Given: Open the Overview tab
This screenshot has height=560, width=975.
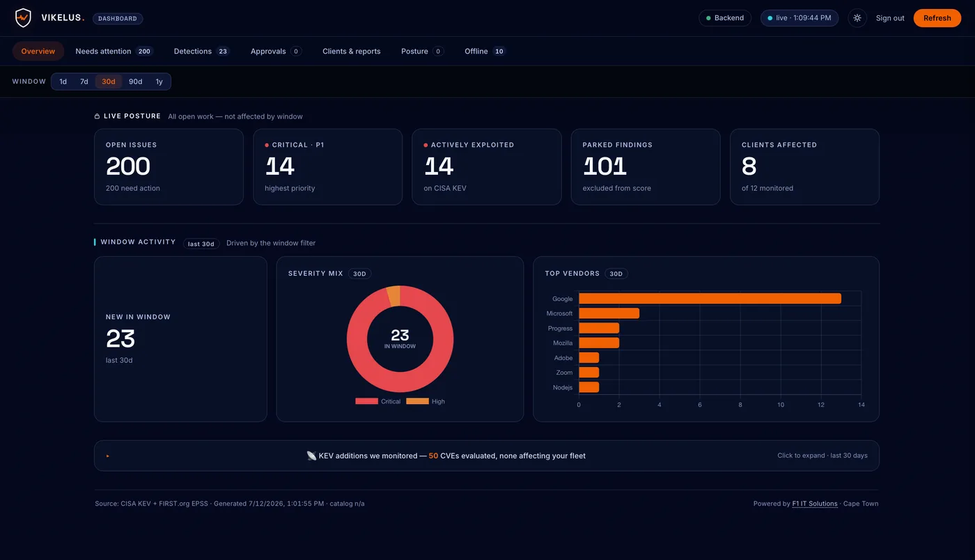Looking at the screenshot, I should [x=38, y=51].
